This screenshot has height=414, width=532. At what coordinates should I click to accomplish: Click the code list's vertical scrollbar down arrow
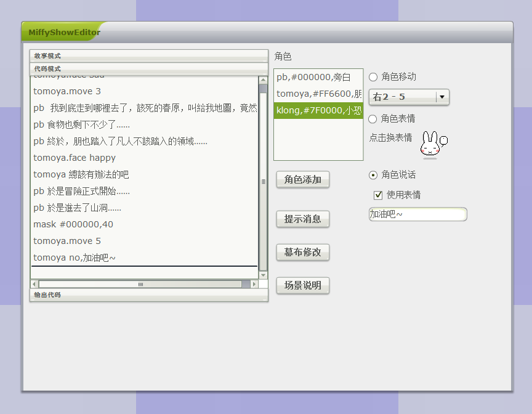coord(264,275)
